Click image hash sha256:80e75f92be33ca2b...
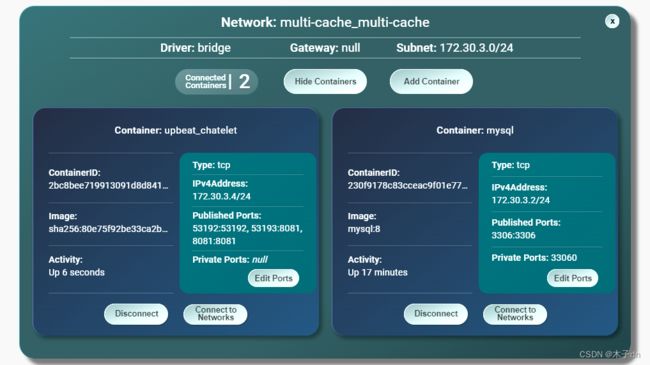This screenshot has height=365, width=650. (x=108, y=229)
